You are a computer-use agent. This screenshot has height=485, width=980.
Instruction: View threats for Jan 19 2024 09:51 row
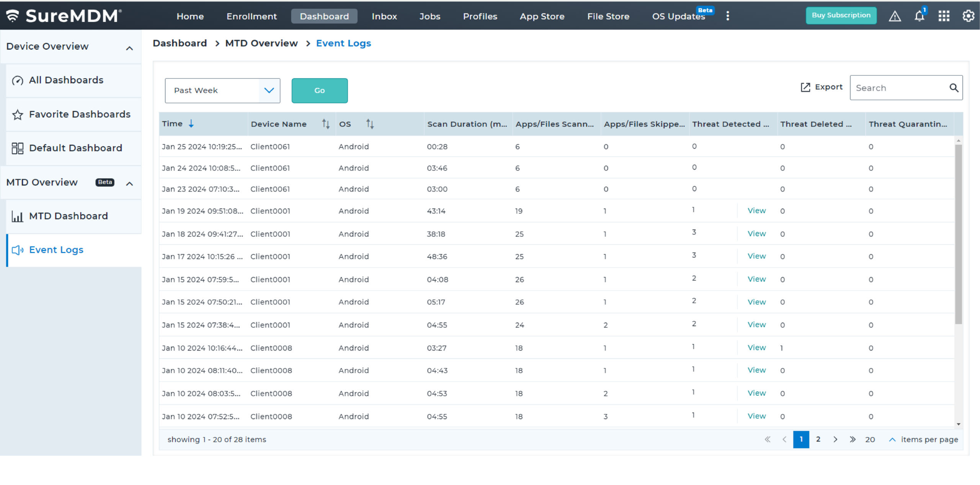756,211
